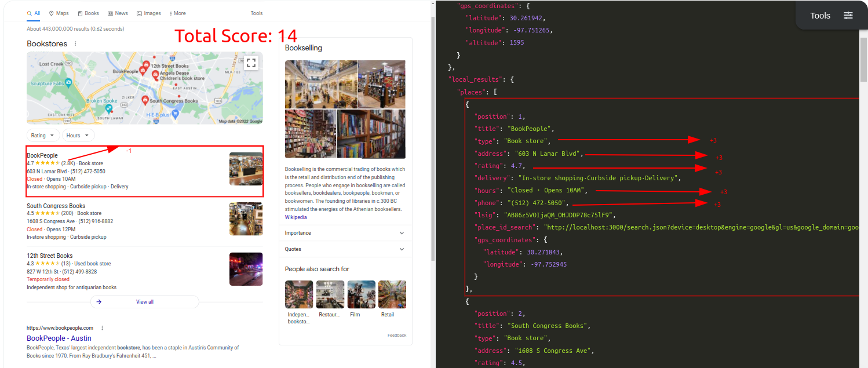
Task: Select the "603 N Lamar Blvd" JSON value
Action: 548,154
